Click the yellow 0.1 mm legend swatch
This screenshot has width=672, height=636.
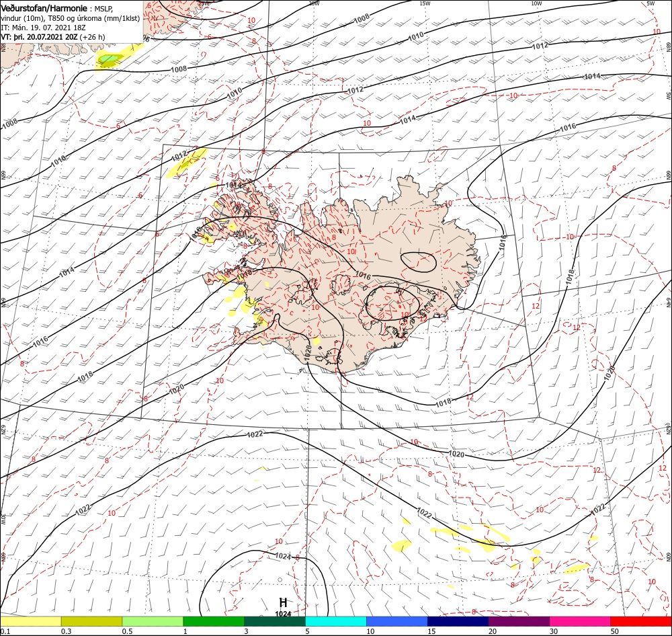pos(30,621)
